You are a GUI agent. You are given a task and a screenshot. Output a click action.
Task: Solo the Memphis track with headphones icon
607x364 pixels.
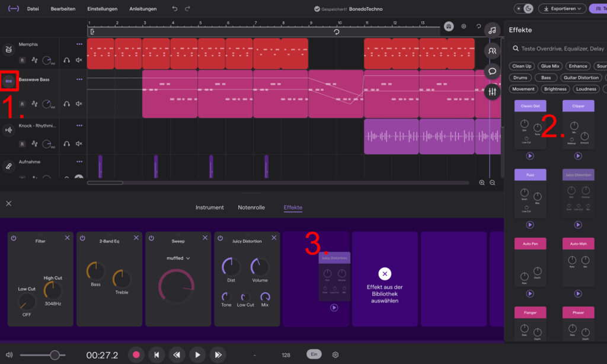pyautogui.click(x=66, y=60)
